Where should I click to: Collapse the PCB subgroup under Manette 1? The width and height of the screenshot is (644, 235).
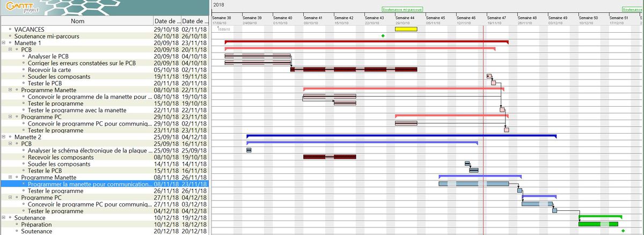click(x=10, y=49)
